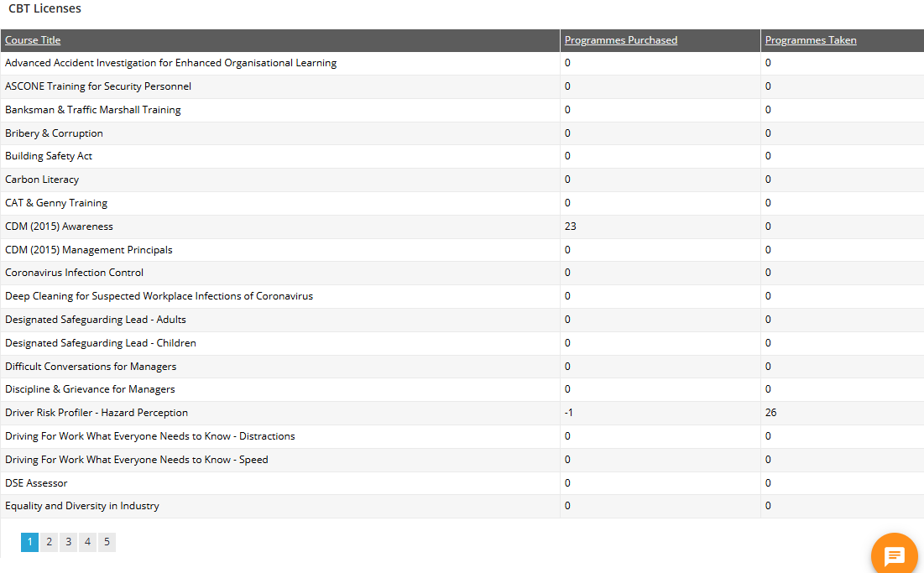Jump to page 3 in pagination
Viewport: 924px width, 573px height.
click(68, 542)
